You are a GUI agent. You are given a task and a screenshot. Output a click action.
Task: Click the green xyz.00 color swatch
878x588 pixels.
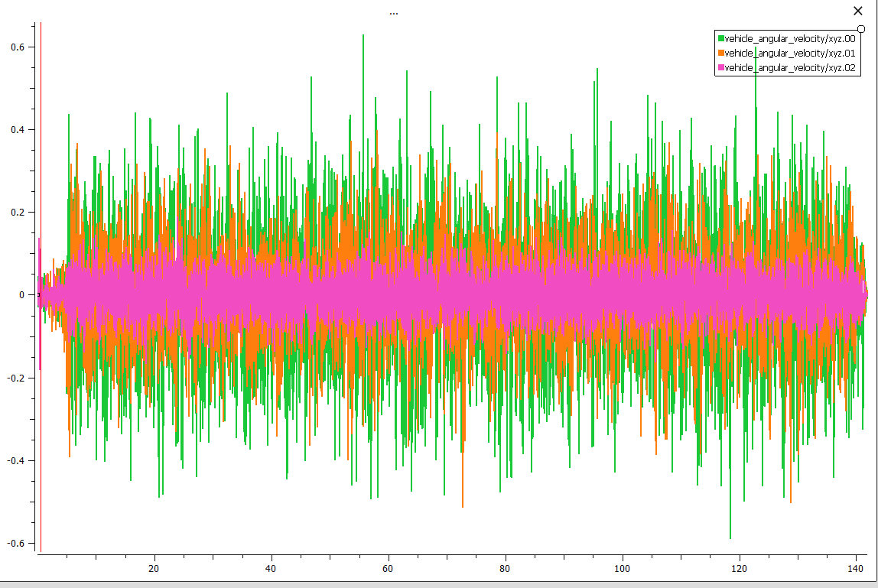coord(720,38)
